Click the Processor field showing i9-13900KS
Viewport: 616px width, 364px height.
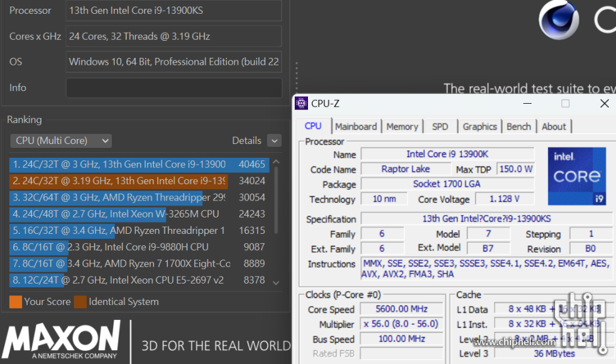tap(174, 11)
